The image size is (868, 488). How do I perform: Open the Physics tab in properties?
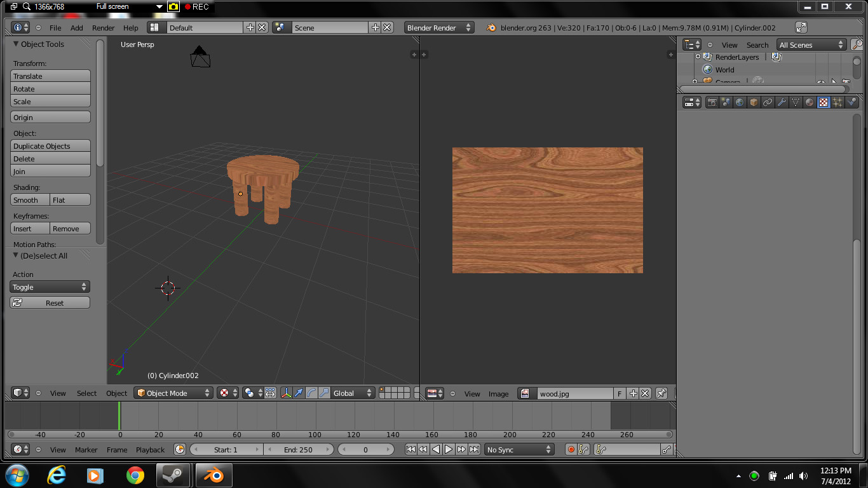click(x=851, y=102)
